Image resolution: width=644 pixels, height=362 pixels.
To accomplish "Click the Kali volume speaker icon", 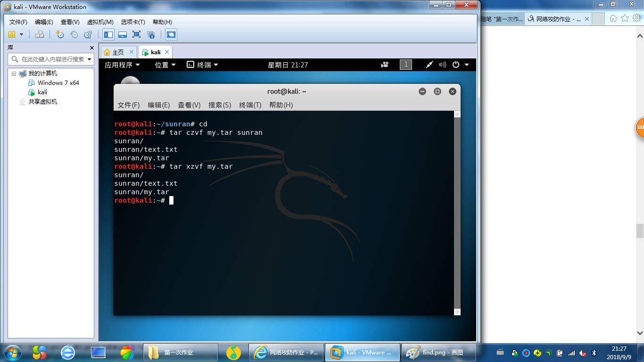I will [x=442, y=65].
